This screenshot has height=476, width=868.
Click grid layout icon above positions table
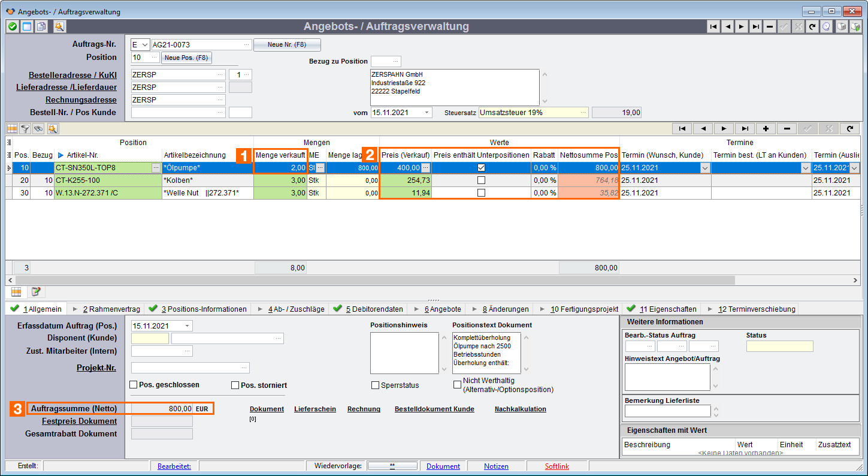12,128
